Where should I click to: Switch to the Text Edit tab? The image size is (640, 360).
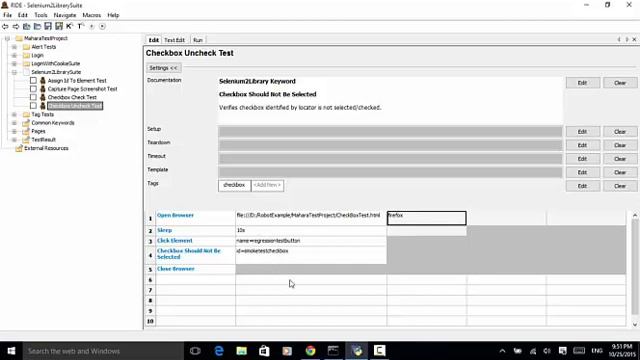point(174,40)
